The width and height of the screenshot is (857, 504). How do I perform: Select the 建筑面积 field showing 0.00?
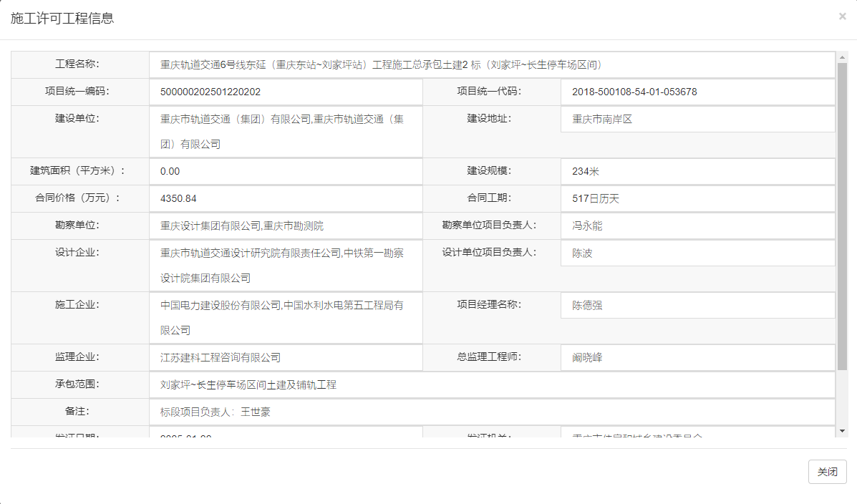tap(286, 171)
